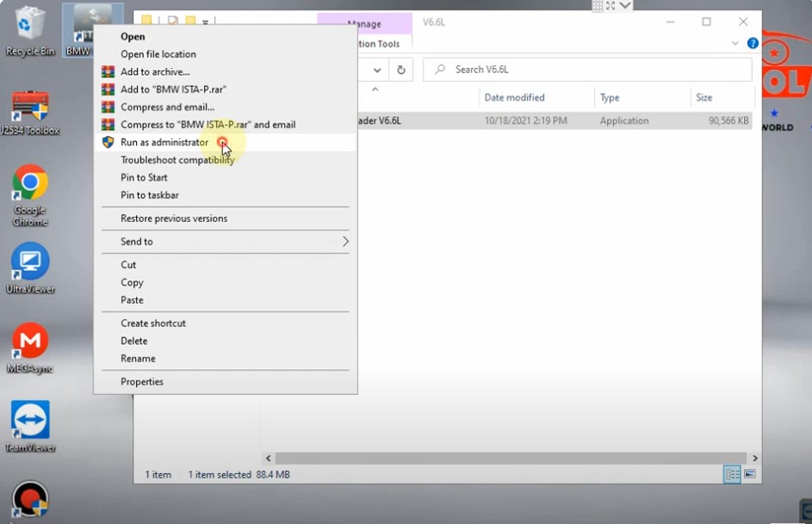Screen dimensions: 812x524
Task: Select Open file location in context menu
Action: coord(158,54)
